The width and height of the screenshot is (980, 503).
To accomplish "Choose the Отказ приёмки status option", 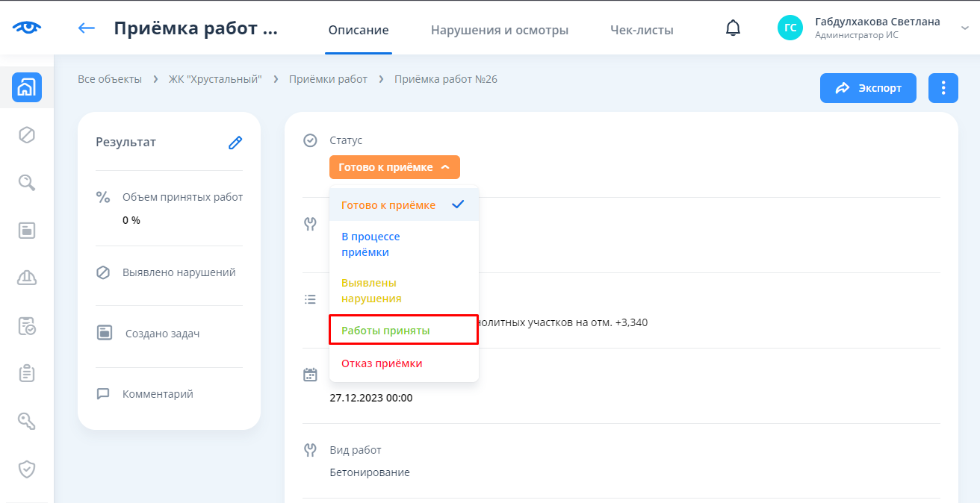I will 382,363.
